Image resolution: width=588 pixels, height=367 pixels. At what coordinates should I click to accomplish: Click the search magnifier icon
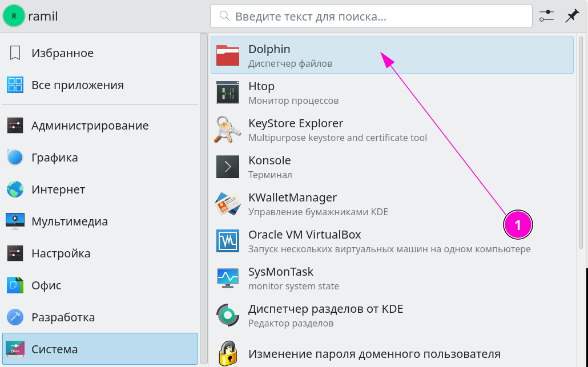coord(224,16)
